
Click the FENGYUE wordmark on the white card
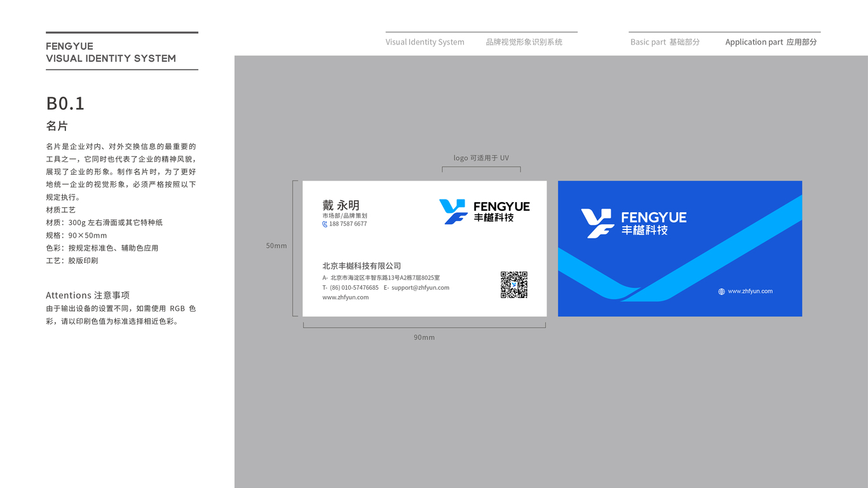pyautogui.click(x=501, y=207)
